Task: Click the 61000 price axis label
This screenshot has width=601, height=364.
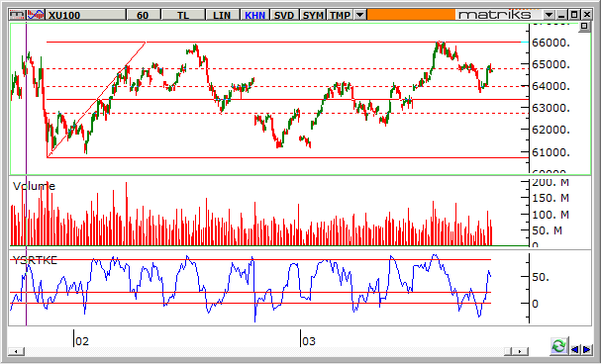Action: (551, 152)
